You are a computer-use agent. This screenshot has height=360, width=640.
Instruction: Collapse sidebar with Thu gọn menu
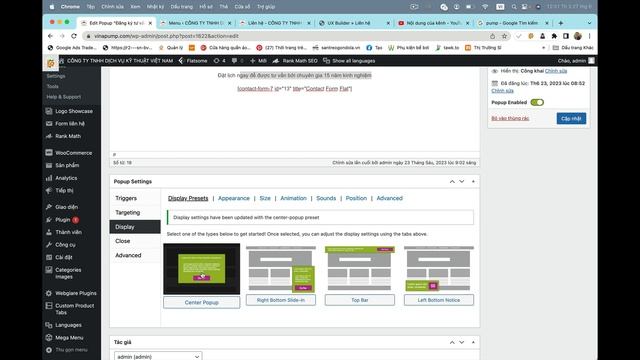point(71,350)
